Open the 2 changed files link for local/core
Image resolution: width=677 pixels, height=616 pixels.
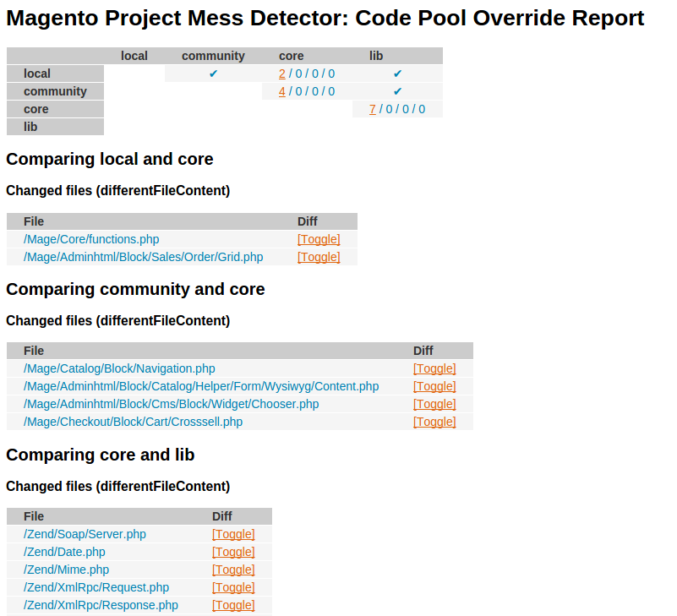282,74
